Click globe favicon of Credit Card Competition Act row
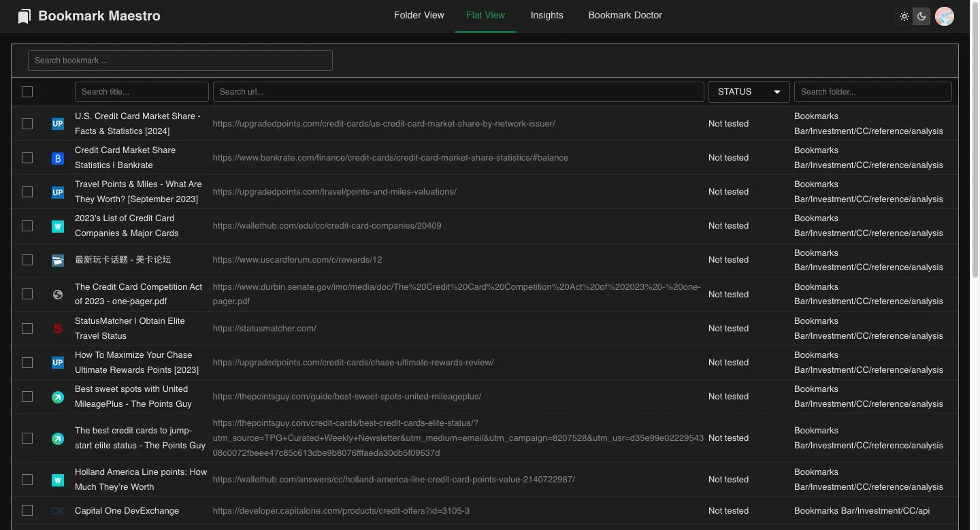The image size is (980, 530). click(x=58, y=295)
